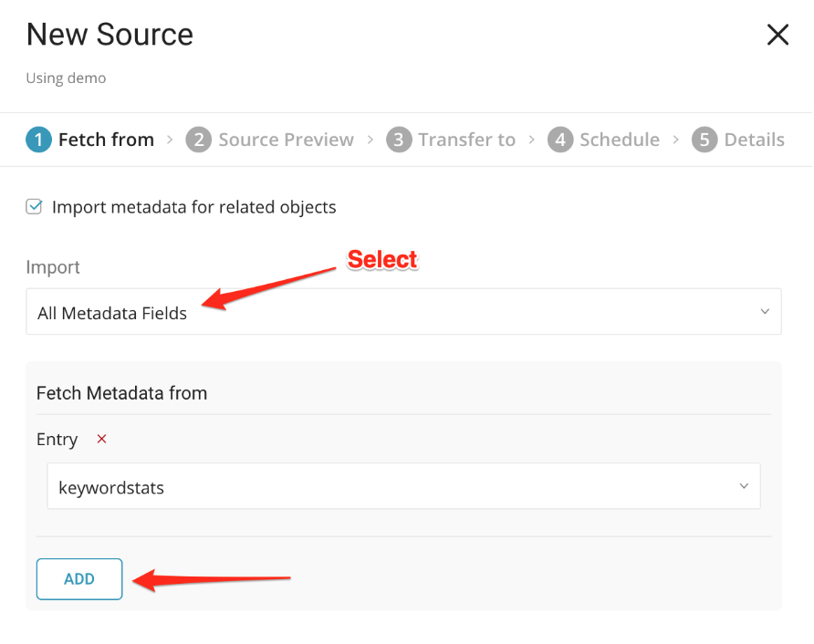Go to the Source Preview step
This screenshot has height=644, width=814.
click(286, 140)
